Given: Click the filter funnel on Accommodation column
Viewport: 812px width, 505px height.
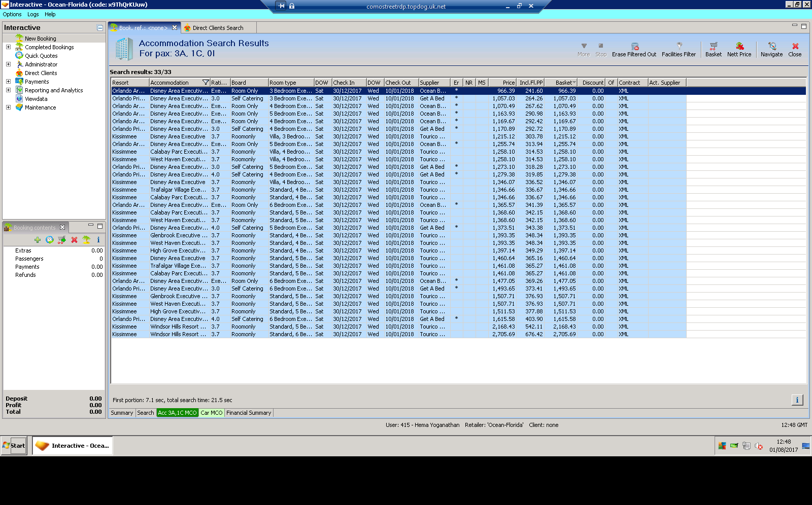Looking at the screenshot, I should click(x=206, y=83).
